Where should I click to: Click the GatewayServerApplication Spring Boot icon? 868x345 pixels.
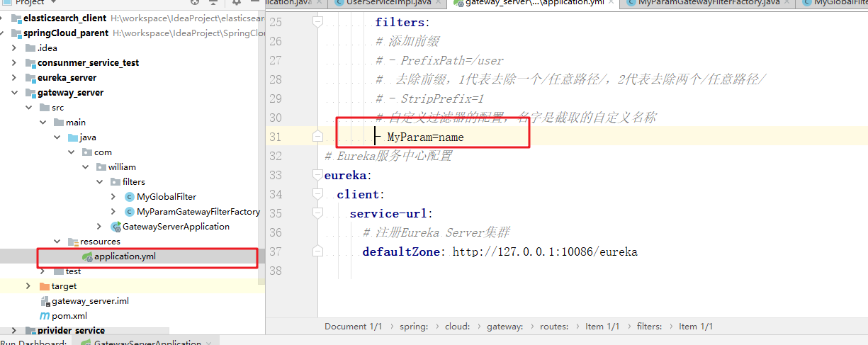click(116, 227)
